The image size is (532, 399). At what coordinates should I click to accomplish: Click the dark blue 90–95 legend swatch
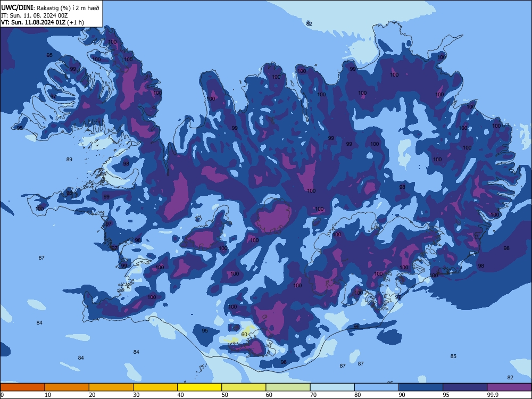(421, 387)
